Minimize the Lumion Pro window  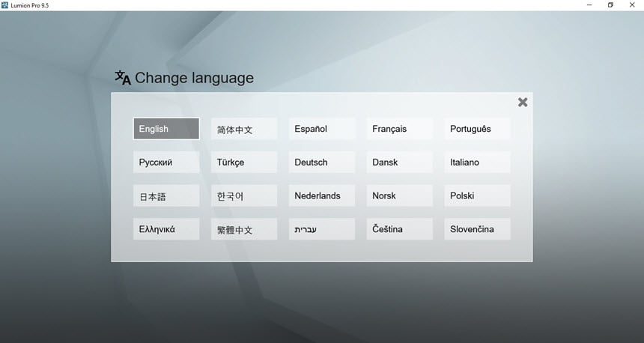589,5
